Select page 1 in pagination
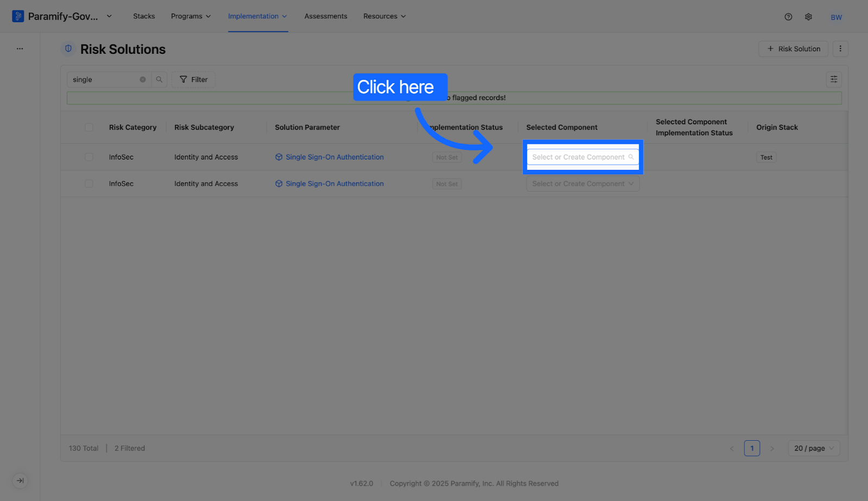Viewport: 868px width, 501px height. click(x=752, y=448)
